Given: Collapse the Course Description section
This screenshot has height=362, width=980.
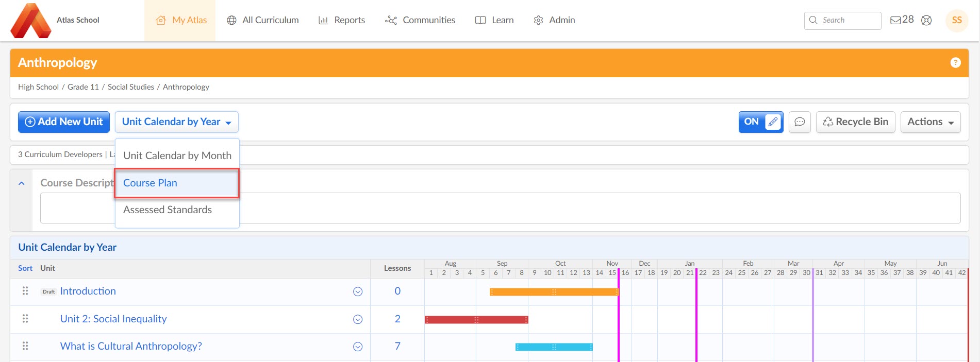Looking at the screenshot, I should [x=22, y=183].
